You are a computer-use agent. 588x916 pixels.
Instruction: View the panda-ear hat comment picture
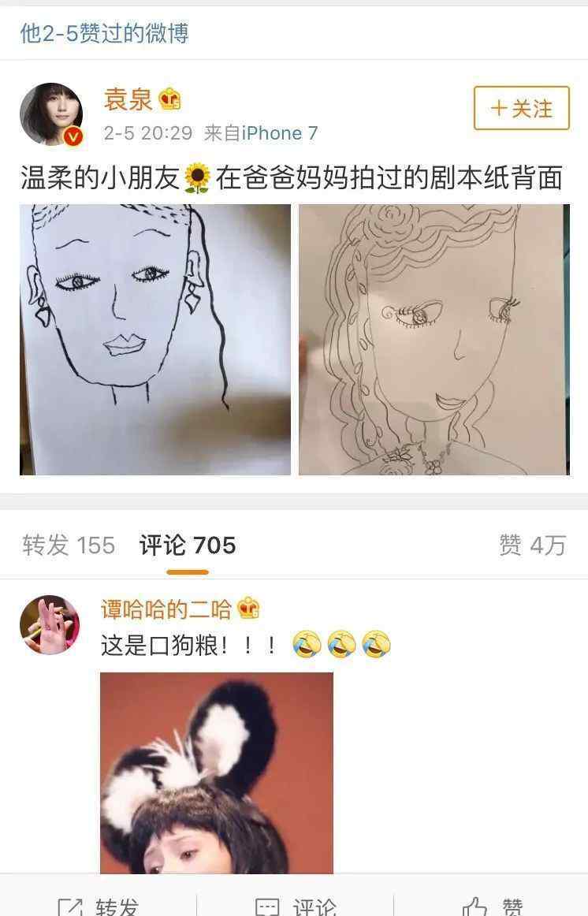[x=217, y=773]
